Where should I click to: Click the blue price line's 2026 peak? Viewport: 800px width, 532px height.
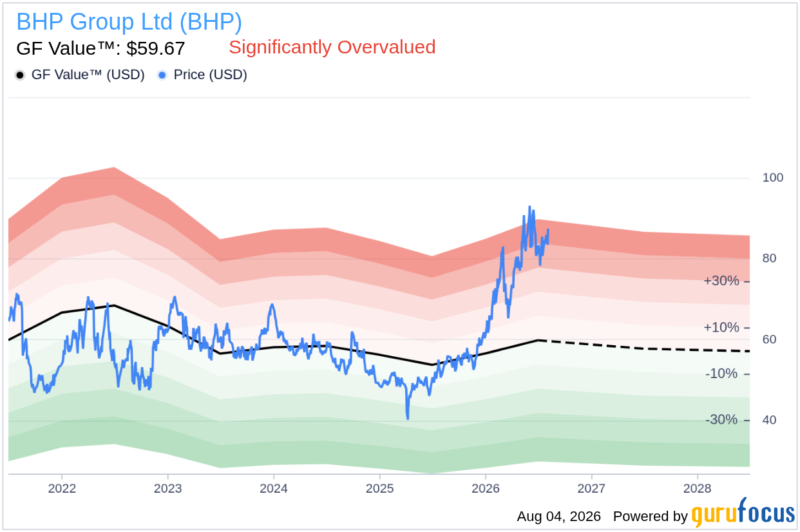coord(529,207)
